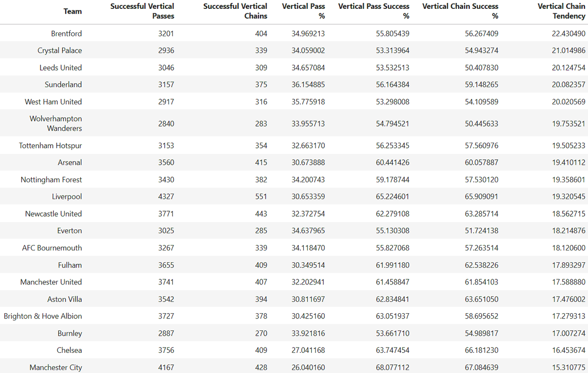
Task: Select the Newcastle United team cell
Action: tap(54, 214)
